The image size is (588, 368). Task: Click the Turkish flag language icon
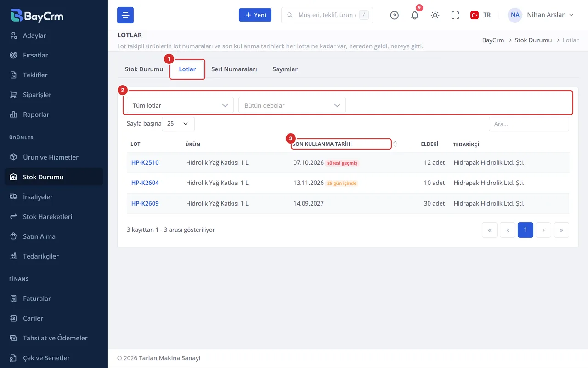click(475, 15)
